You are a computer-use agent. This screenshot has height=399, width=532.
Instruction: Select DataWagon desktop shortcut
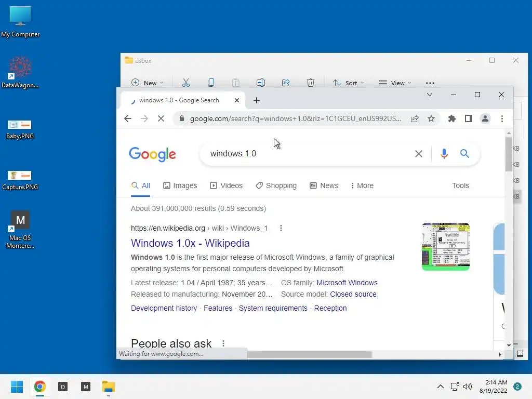click(20, 73)
